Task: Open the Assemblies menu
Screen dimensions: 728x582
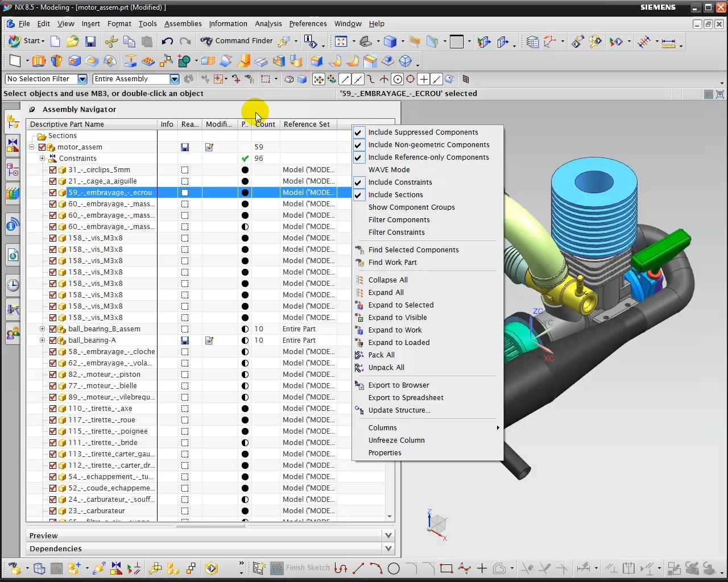Action: (x=183, y=24)
